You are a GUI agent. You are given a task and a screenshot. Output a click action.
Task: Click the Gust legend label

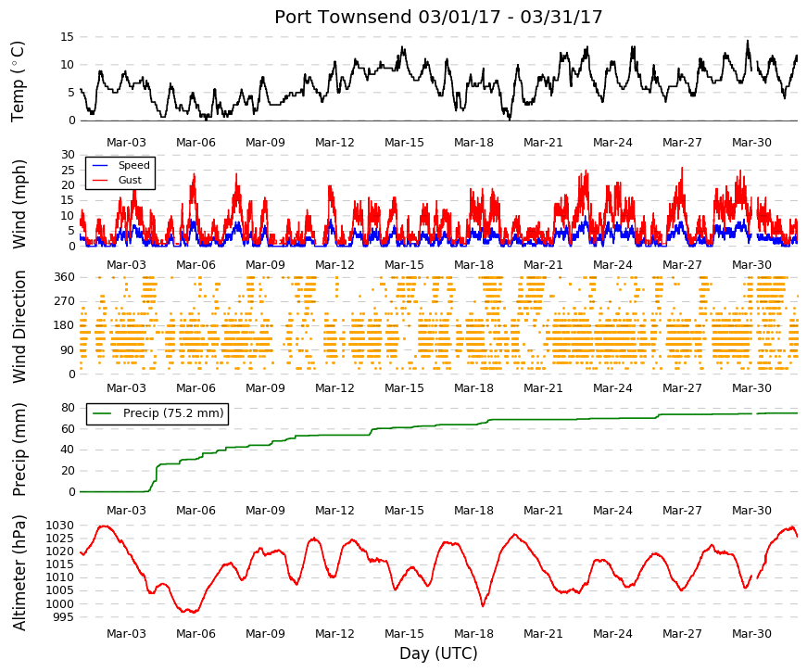coord(130,180)
